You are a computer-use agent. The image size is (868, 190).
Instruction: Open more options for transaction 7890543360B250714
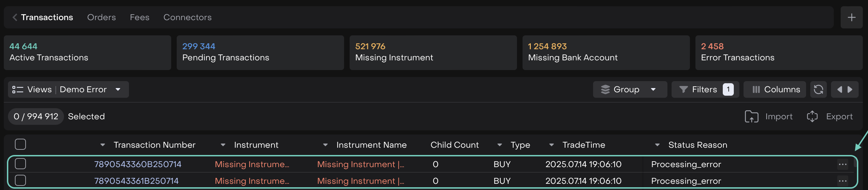[x=842, y=164]
